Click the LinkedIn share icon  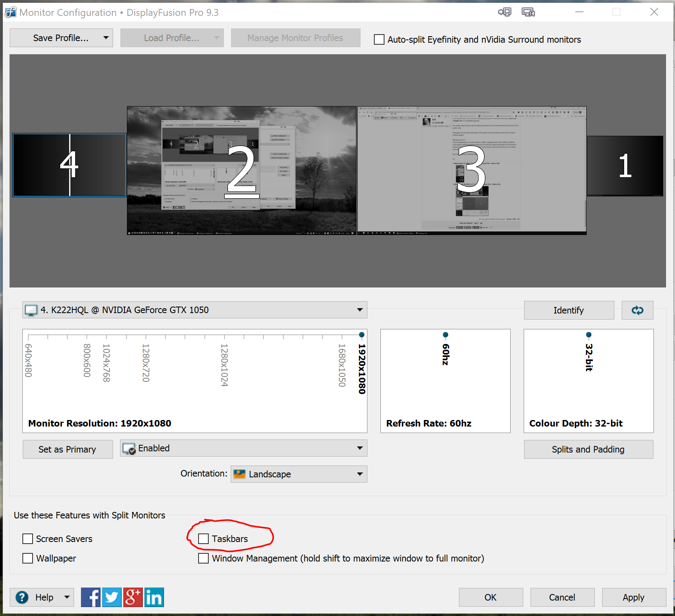pyautogui.click(x=154, y=597)
